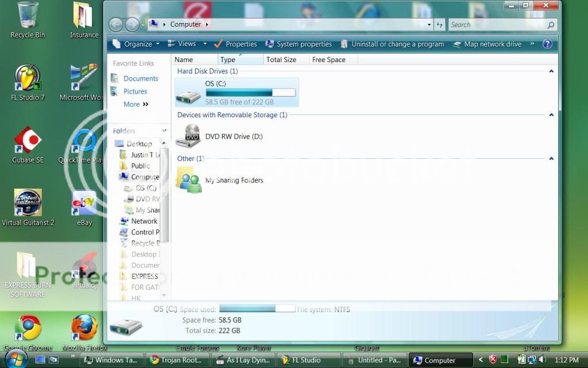Screen dimensions: 588x368
Task: Click the Back navigation arrow
Action: coord(115,25)
